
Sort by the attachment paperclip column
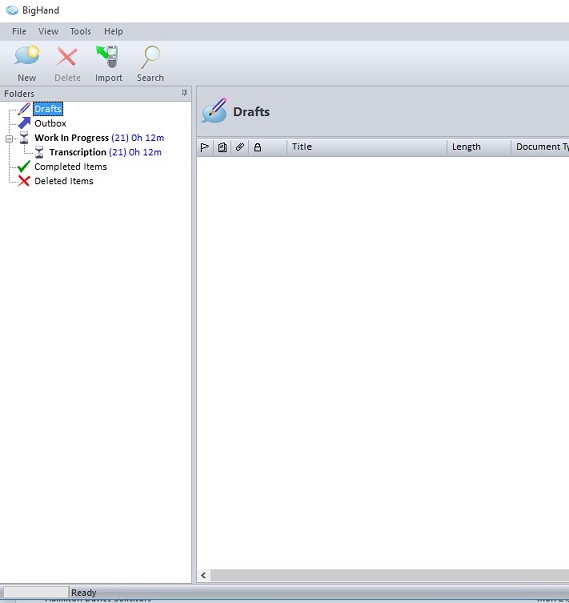pyautogui.click(x=240, y=147)
